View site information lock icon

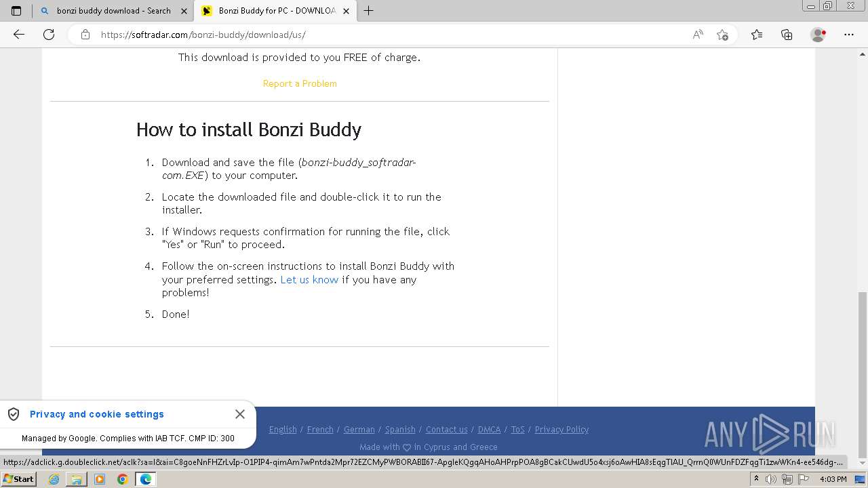click(x=85, y=35)
